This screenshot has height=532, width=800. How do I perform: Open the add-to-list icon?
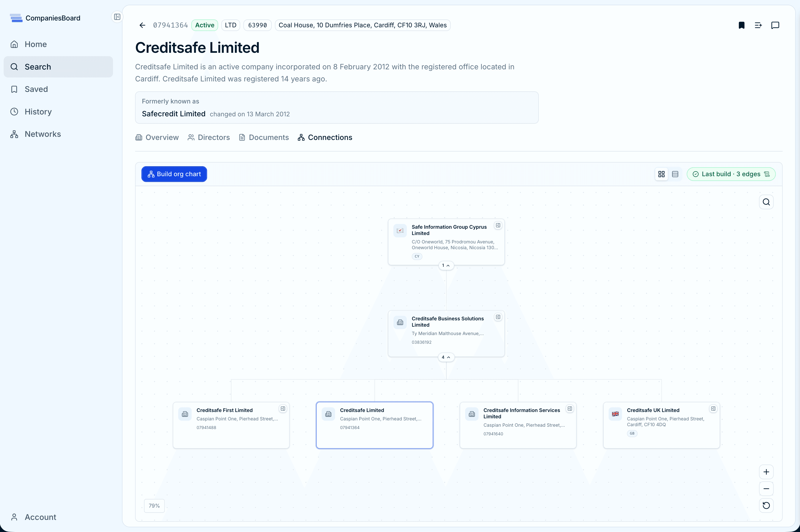coord(758,25)
